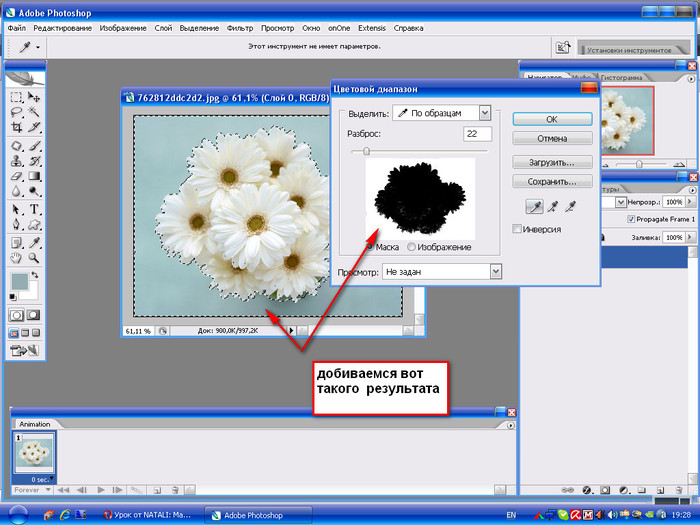Screen dimensions: 700x525
Task: Select the Eraser tool
Action: (17, 176)
